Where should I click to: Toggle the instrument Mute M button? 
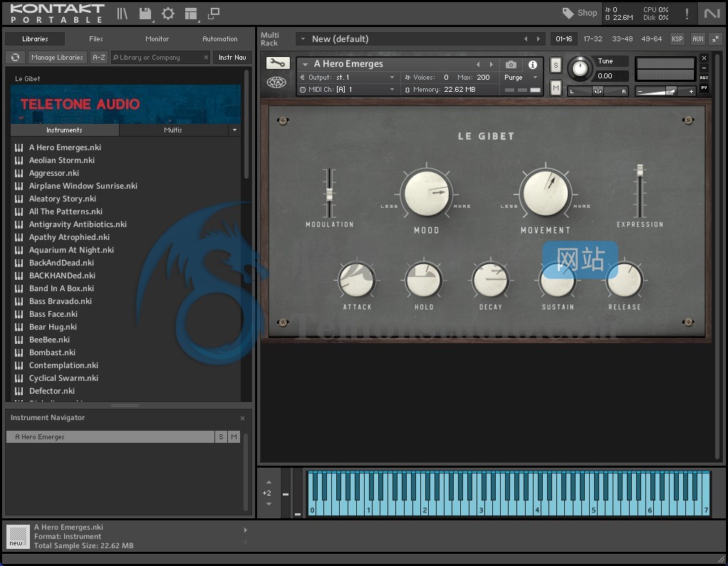tap(556, 88)
